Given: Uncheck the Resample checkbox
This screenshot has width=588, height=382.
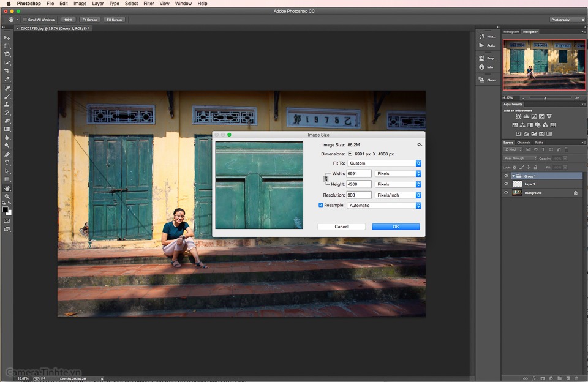Looking at the screenshot, I should pos(321,205).
